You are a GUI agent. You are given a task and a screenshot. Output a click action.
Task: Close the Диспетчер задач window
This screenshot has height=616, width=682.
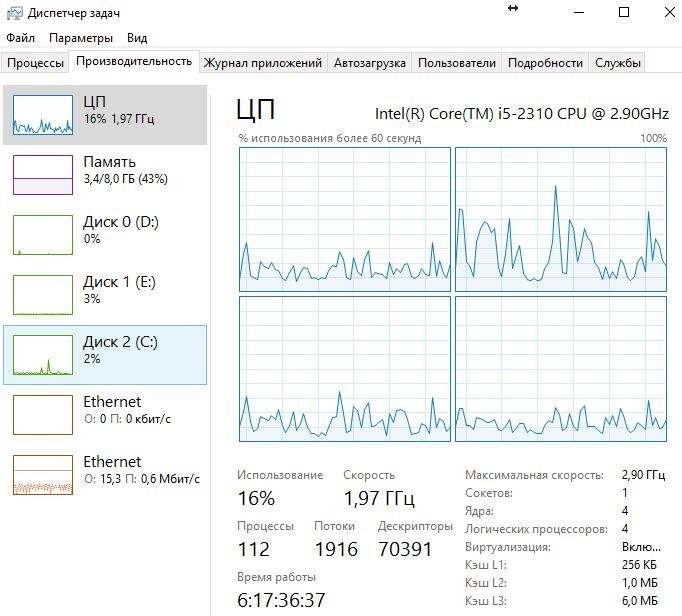pyautogui.click(x=670, y=12)
